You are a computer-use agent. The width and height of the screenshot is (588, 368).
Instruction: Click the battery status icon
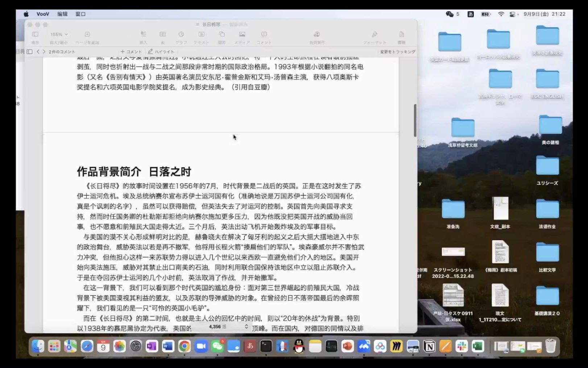tap(486, 14)
